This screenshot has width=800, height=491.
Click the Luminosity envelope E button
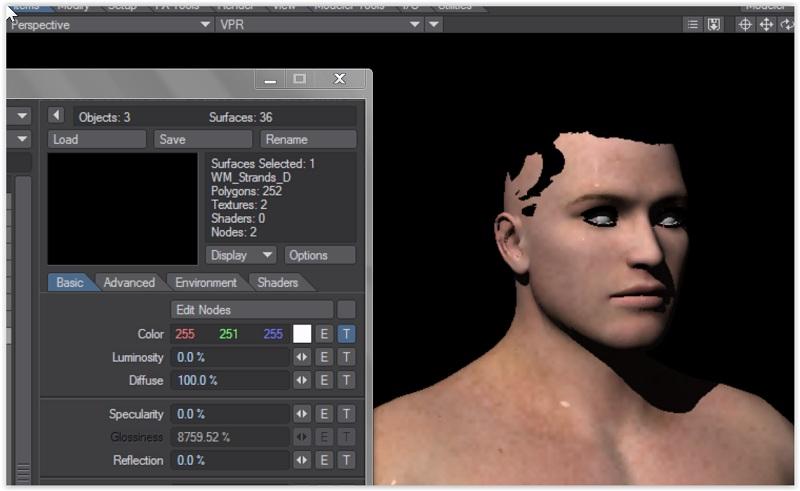coord(323,357)
